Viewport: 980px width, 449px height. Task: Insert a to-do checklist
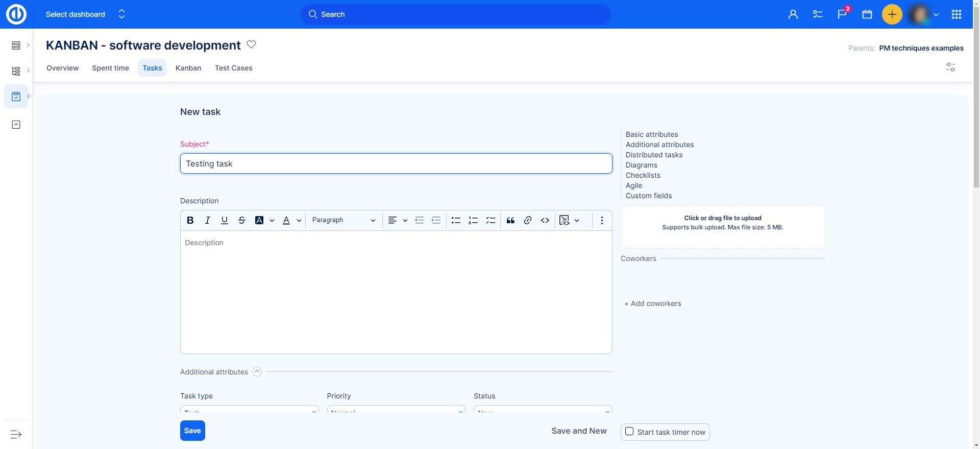pos(491,220)
